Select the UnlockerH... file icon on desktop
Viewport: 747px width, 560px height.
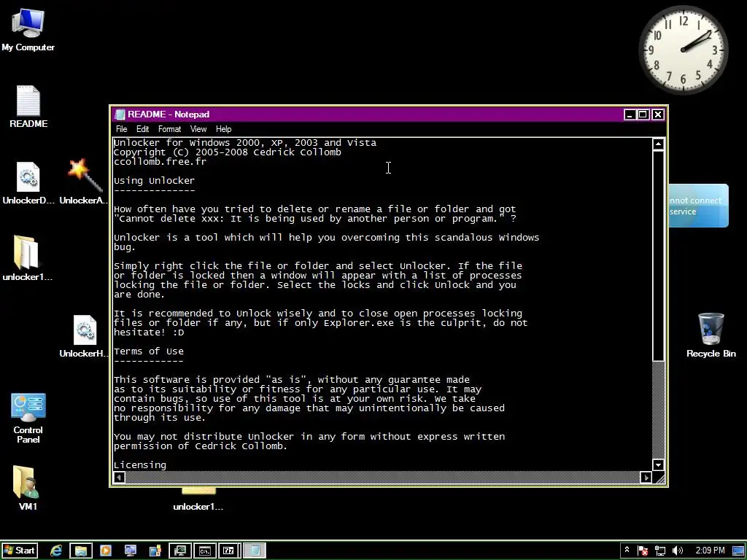tap(85, 336)
